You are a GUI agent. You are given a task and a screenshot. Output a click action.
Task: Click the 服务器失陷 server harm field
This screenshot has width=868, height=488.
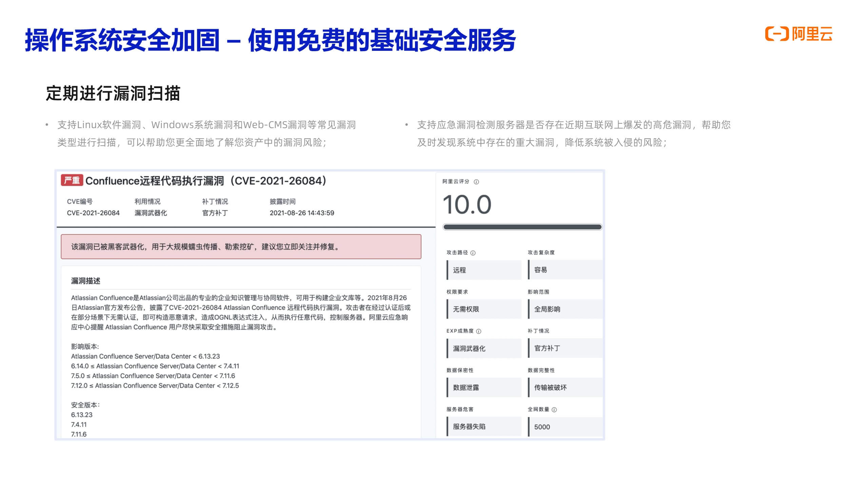tap(484, 427)
